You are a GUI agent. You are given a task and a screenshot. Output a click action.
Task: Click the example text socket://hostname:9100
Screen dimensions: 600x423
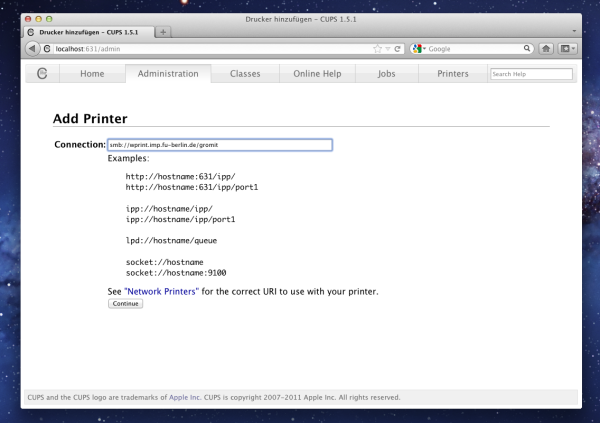pos(176,273)
